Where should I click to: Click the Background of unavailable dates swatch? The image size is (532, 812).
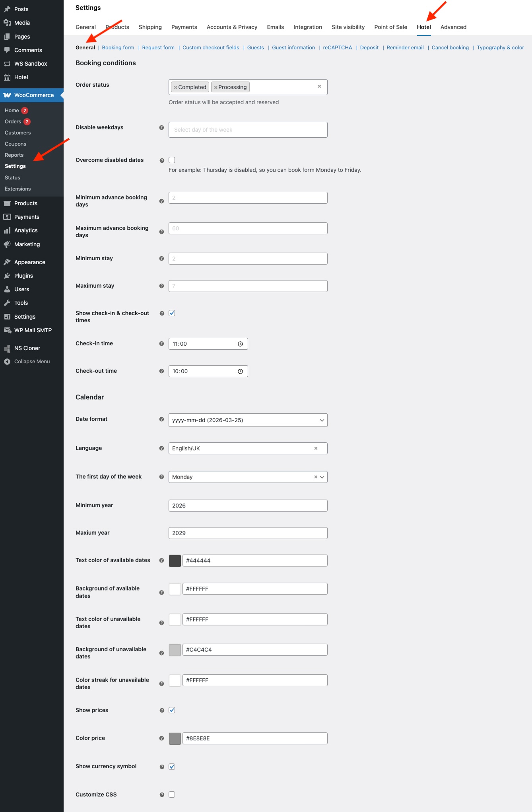(175, 650)
